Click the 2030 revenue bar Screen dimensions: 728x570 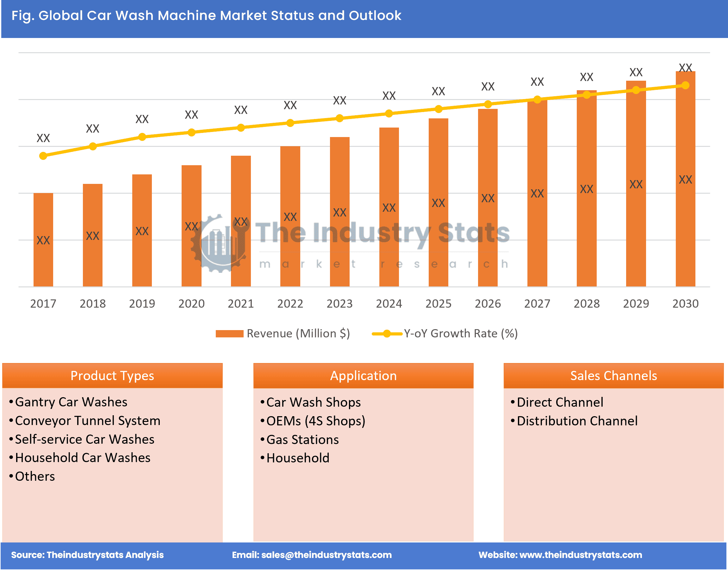(685, 179)
